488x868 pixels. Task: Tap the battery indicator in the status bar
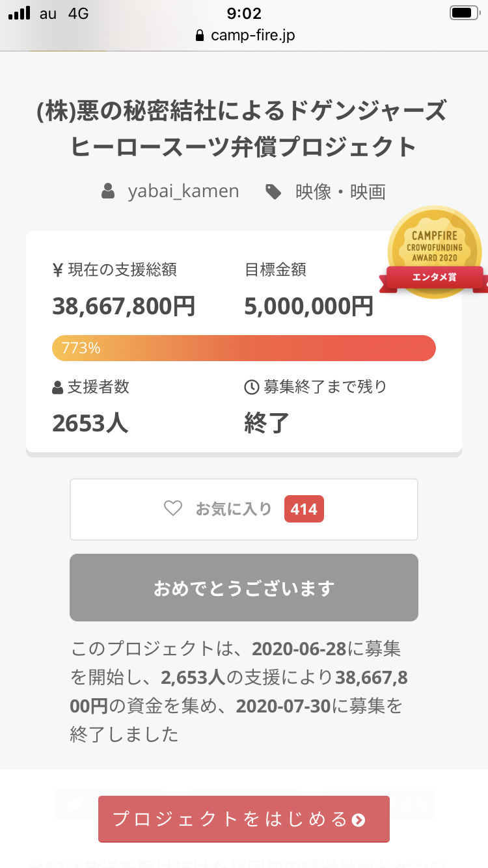463,12
